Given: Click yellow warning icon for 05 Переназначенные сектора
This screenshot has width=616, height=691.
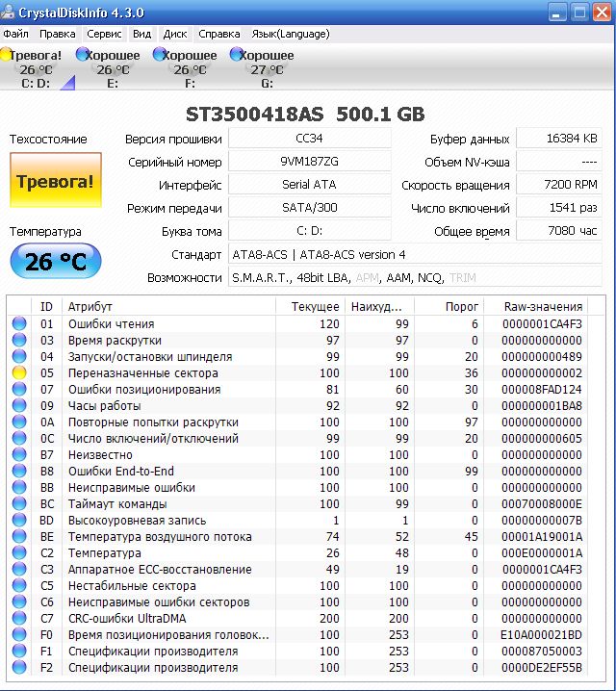Looking at the screenshot, I should (19, 372).
